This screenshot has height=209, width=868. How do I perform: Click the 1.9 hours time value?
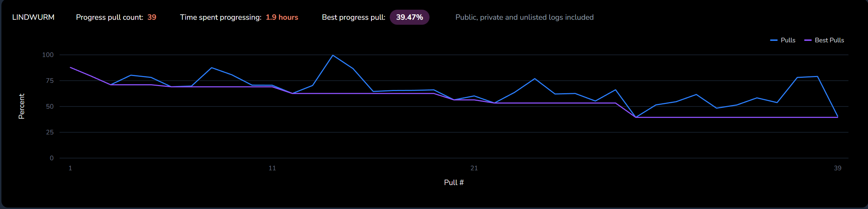point(282,17)
